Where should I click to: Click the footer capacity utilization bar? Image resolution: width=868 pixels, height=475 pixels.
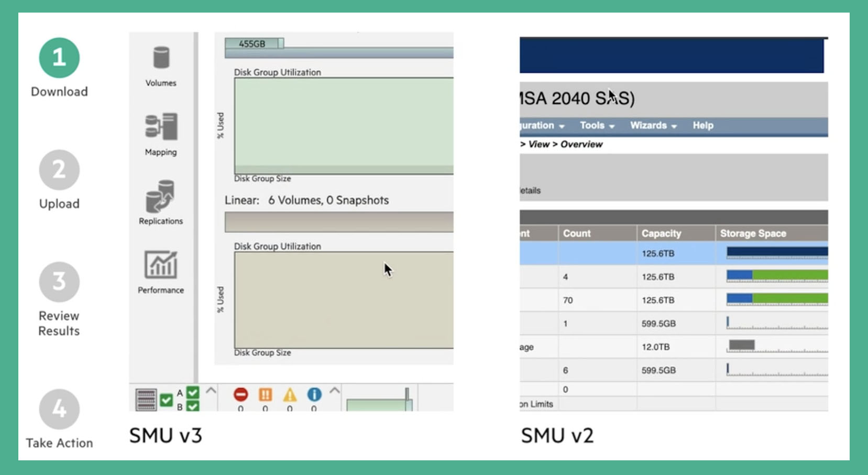[x=379, y=405]
